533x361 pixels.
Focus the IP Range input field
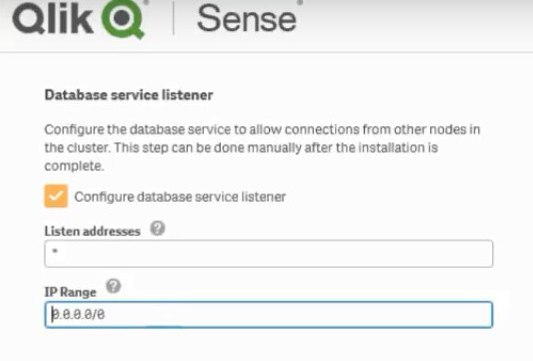[269, 314]
